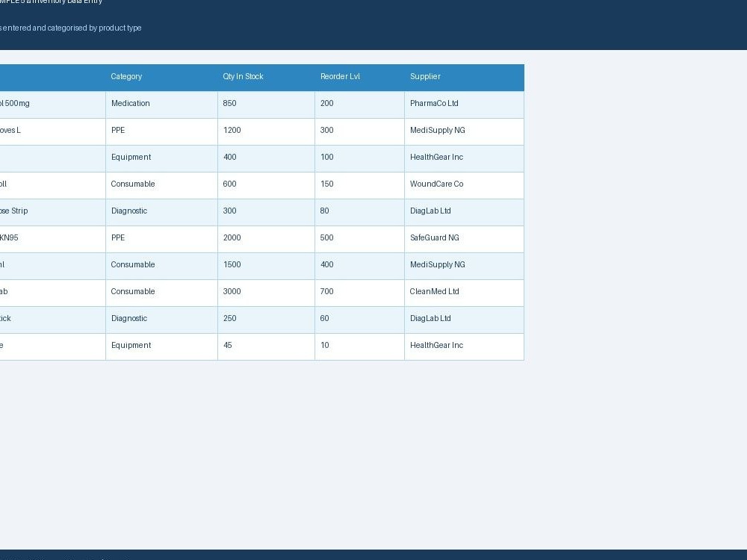Select the PharmaCo Ltd supplier cell
The width and height of the screenshot is (747, 560).
(464, 105)
